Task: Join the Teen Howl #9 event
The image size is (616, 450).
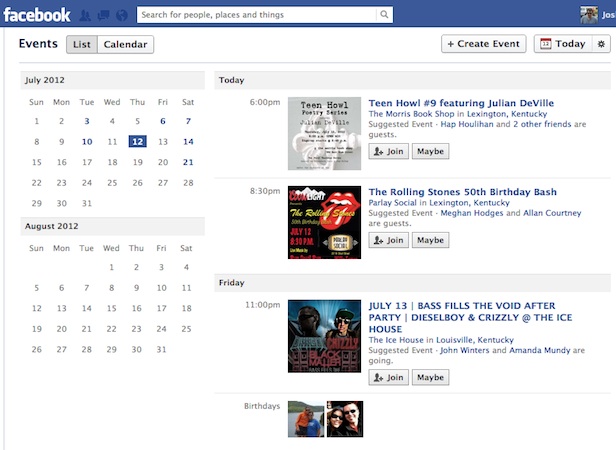Action: (x=389, y=151)
